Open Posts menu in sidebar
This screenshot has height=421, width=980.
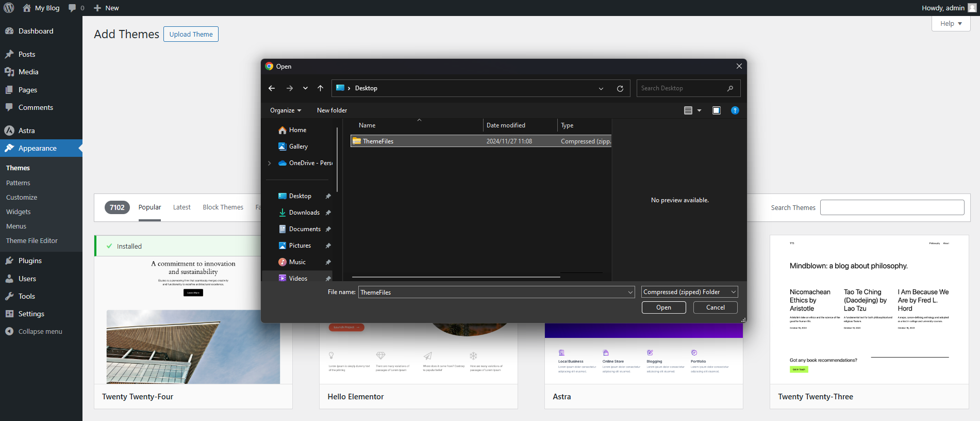[27, 54]
